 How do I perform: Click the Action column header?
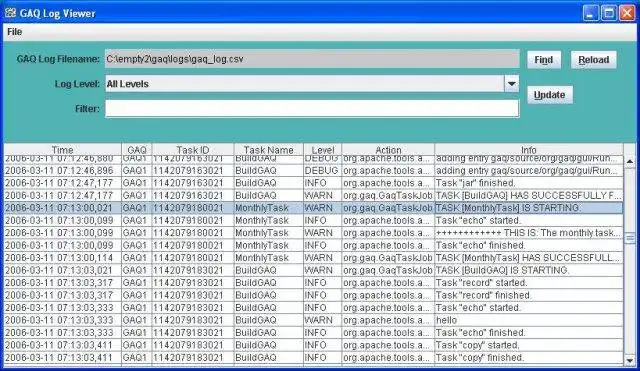click(388, 150)
